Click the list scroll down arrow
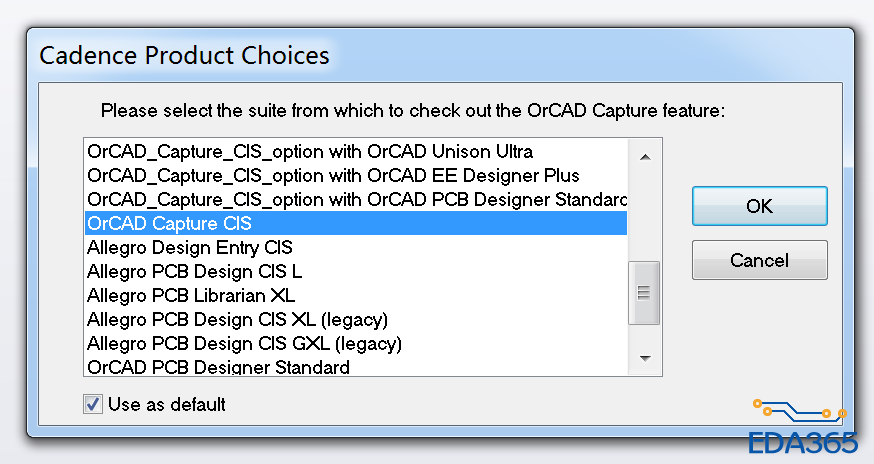The image size is (874, 464). pyautogui.click(x=645, y=358)
